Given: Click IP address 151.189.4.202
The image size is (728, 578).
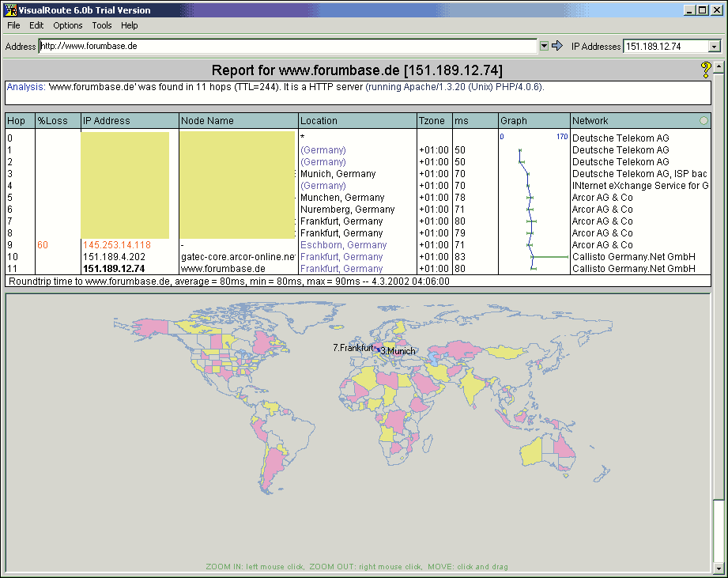Looking at the screenshot, I should (x=114, y=257).
